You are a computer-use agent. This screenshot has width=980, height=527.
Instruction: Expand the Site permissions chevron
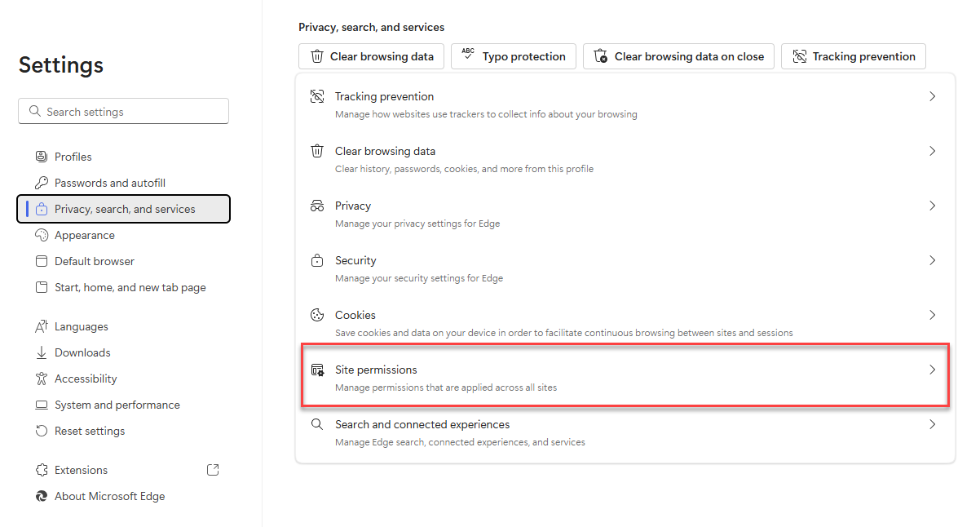click(x=933, y=370)
